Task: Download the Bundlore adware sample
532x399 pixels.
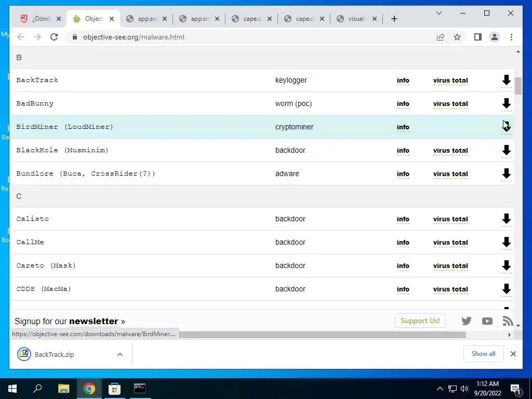Action: pyautogui.click(x=506, y=174)
